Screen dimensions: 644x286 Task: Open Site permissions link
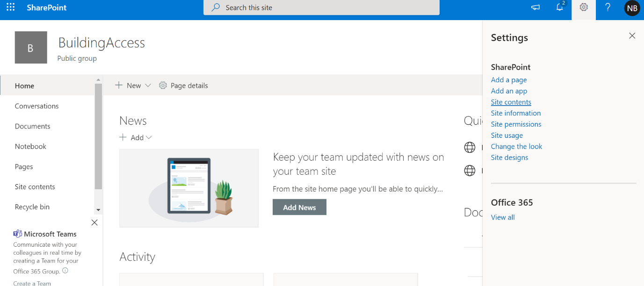click(516, 124)
